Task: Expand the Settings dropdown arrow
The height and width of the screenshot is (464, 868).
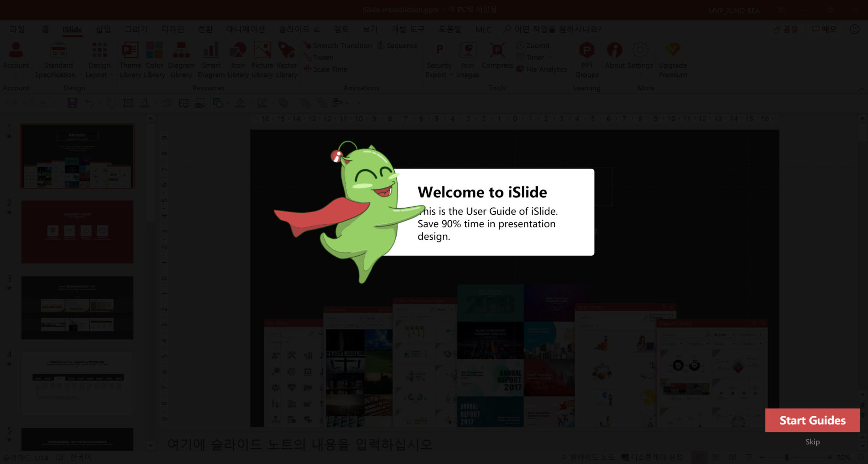Action: point(640,75)
